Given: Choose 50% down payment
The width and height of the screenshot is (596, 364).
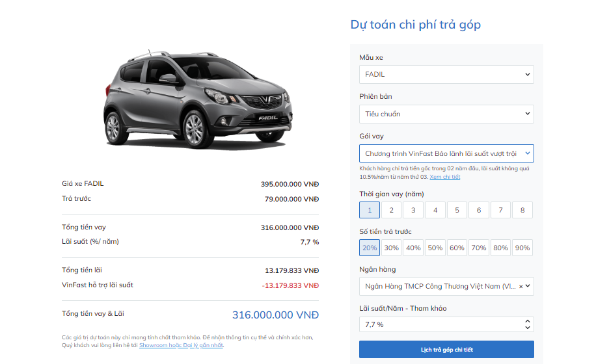Looking at the screenshot, I should [435, 248].
